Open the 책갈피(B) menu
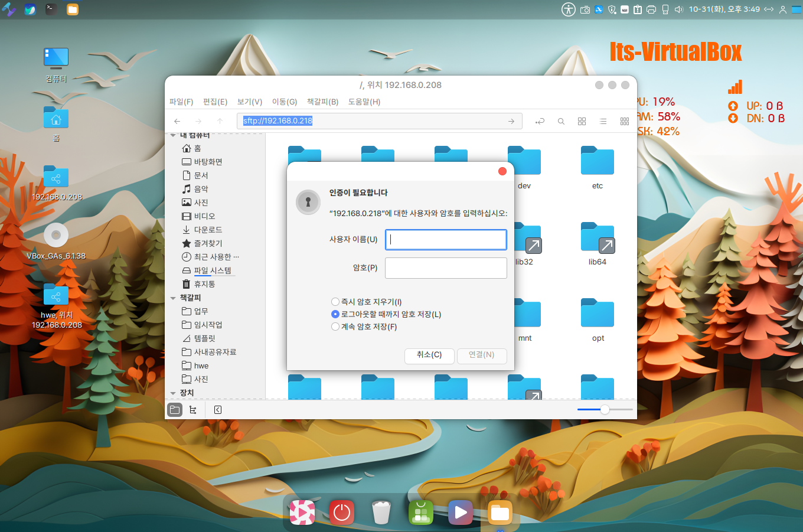 pos(322,102)
